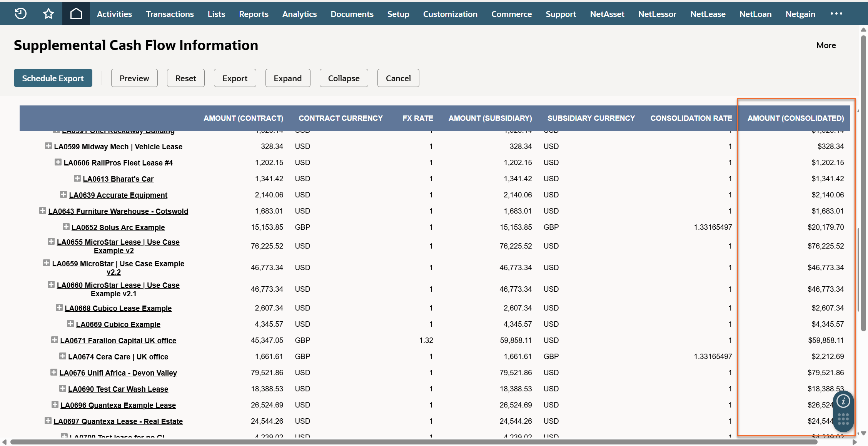This screenshot has height=446, width=868.
Task: Expand the LA0613 Bharat's Car row
Action: [x=77, y=179]
